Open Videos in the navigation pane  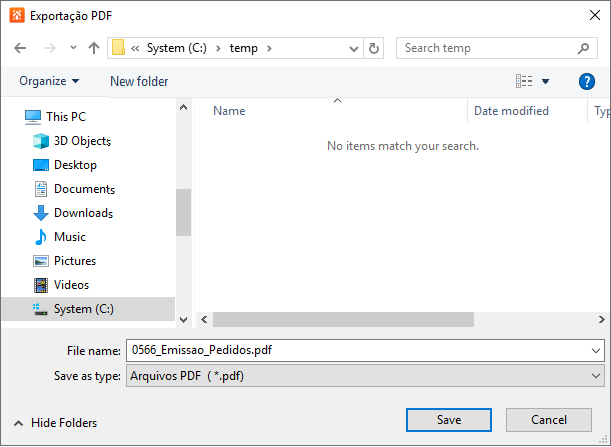click(x=71, y=285)
